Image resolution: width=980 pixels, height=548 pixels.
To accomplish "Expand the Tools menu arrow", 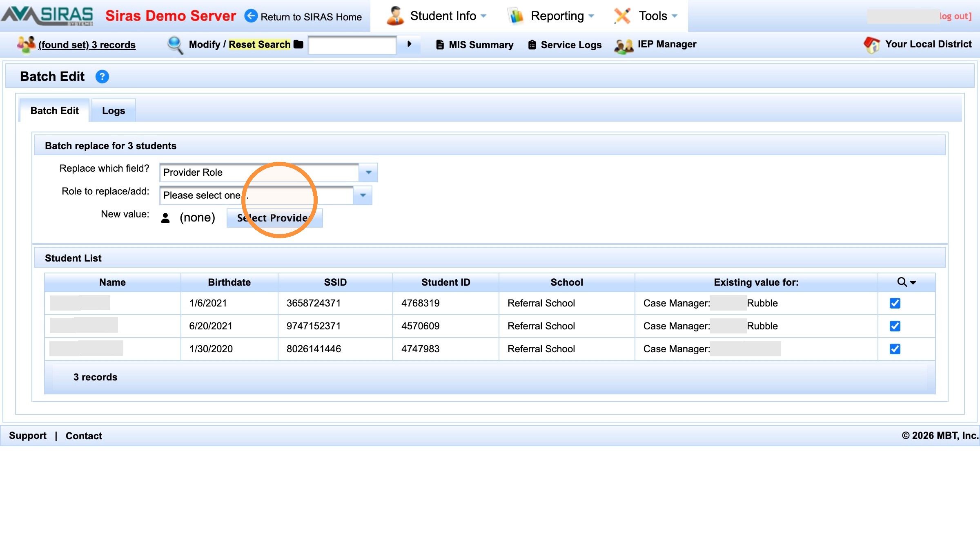I will click(x=675, y=16).
